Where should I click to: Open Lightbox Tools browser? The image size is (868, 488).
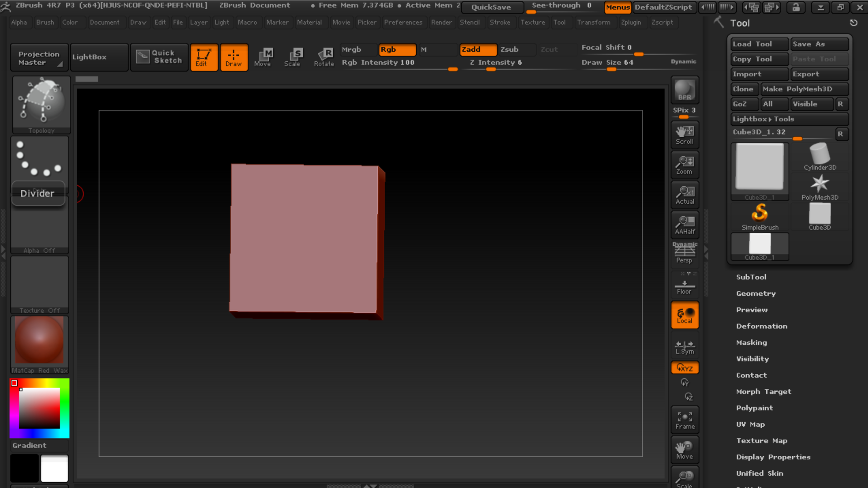coord(789,119)
